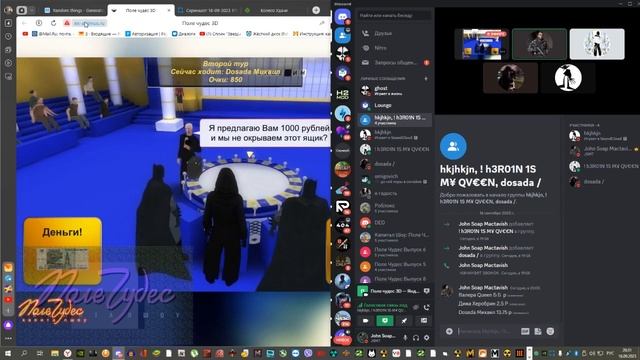Viewport: 640px width, 360px height.
Task: Open Task View on taskbar
Action: point(40,353)
